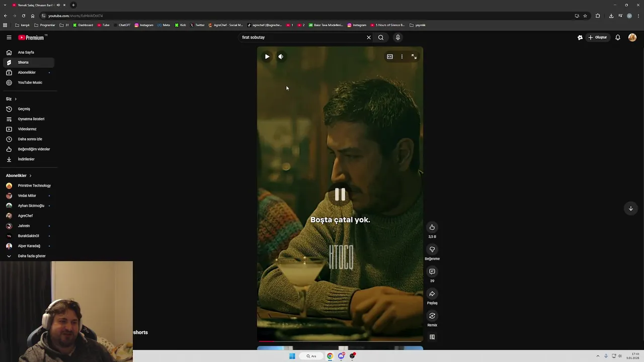Click the magnifier search button
The image size is (644, 362).
pos(381,37)
